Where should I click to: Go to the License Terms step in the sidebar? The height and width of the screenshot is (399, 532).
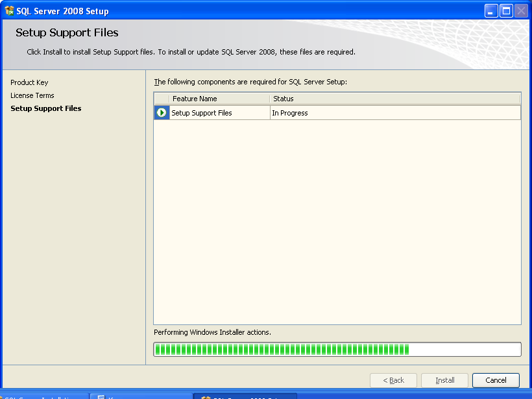(32, 95)
